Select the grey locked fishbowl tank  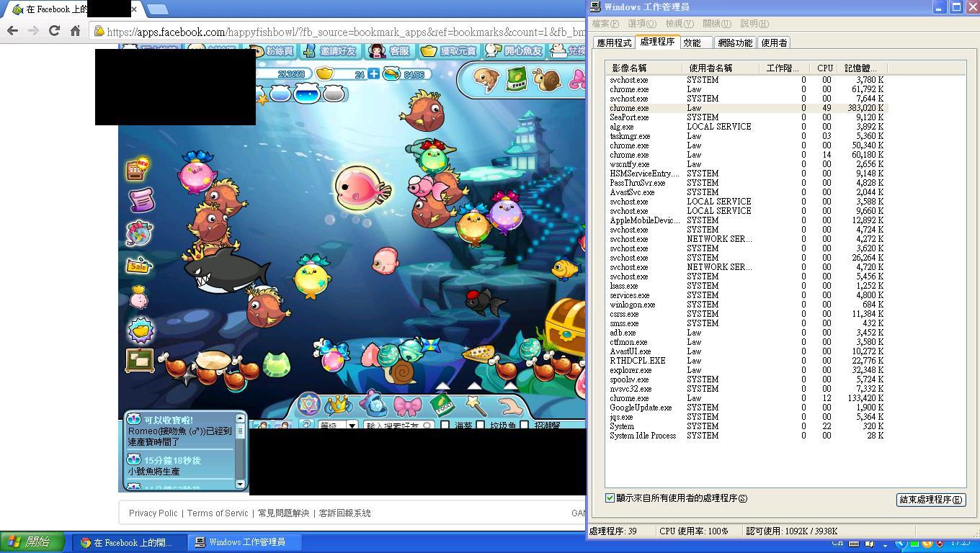coord(334,93)
